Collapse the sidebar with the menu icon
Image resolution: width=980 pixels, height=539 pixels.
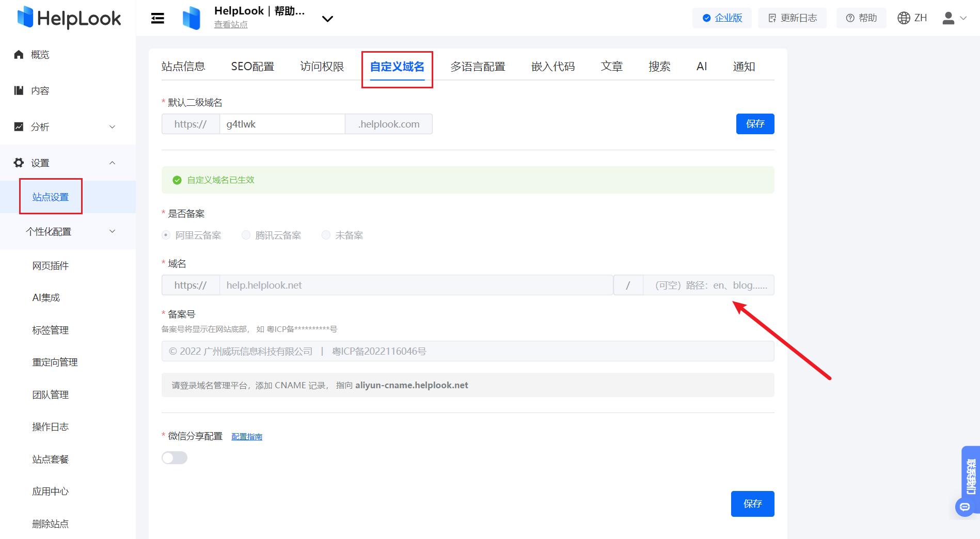pyautogui.click(x=157, y=18)
